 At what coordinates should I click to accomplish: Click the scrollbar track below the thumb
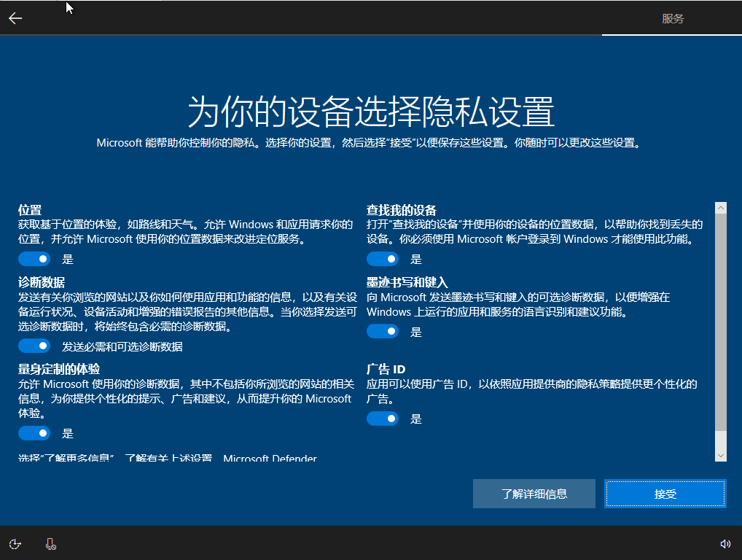[721, 440]
